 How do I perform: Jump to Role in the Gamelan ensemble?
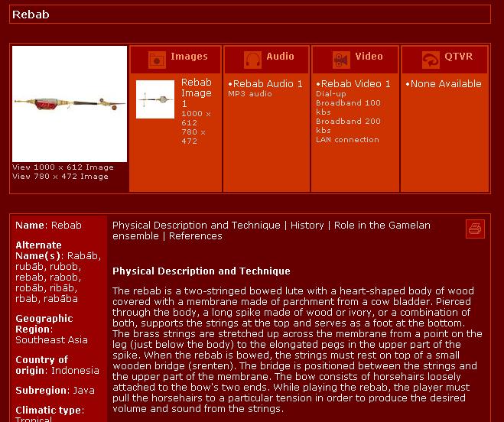click(272, 230)
